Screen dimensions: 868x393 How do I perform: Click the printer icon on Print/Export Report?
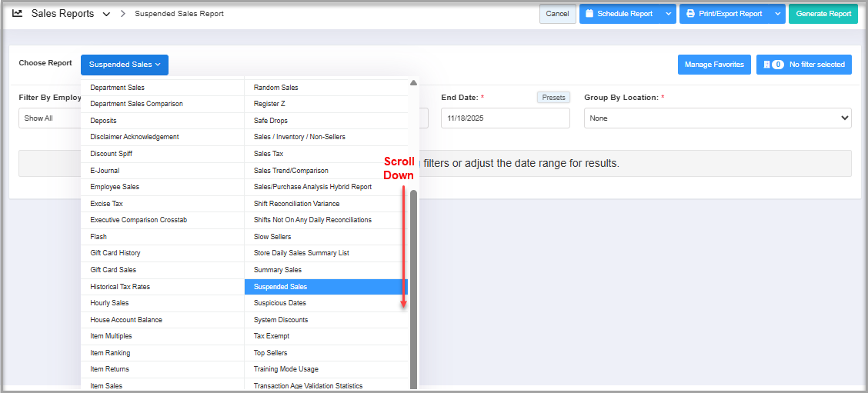click(690, 14)
